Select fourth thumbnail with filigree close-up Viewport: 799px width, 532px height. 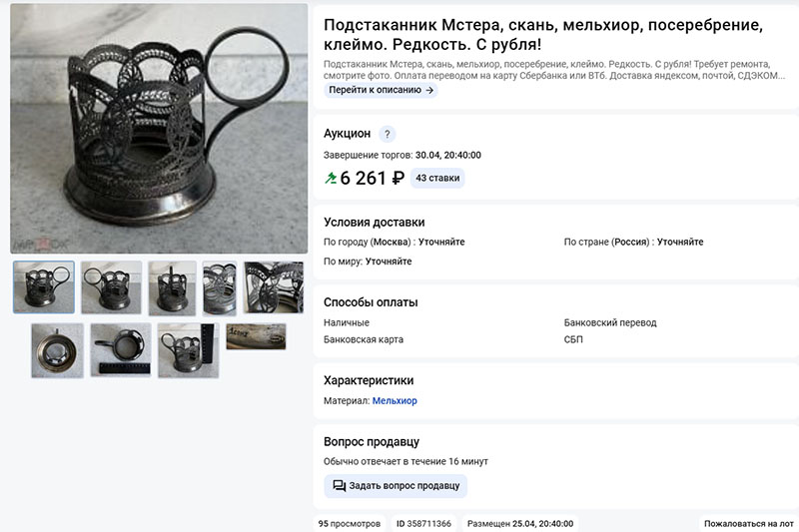click(220, 288)
